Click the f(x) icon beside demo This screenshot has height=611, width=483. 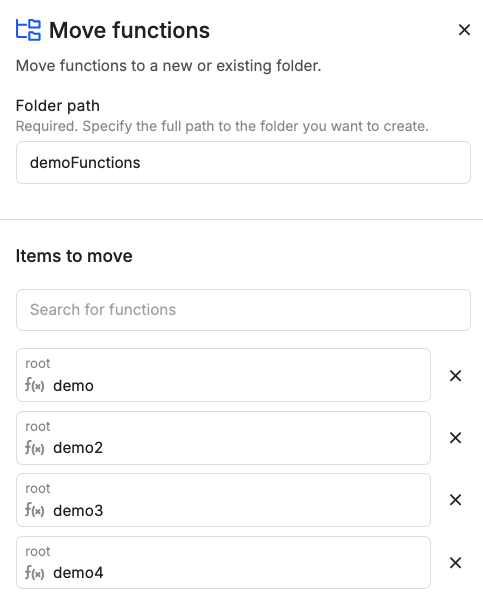click(x=34, y=385)
